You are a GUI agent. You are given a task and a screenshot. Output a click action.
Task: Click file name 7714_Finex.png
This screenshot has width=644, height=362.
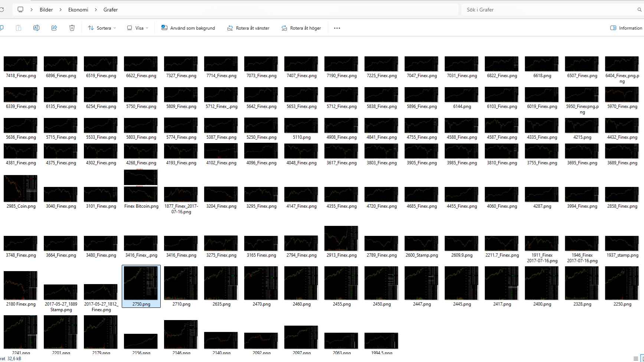pyautogui.click(x=221, y=76)
